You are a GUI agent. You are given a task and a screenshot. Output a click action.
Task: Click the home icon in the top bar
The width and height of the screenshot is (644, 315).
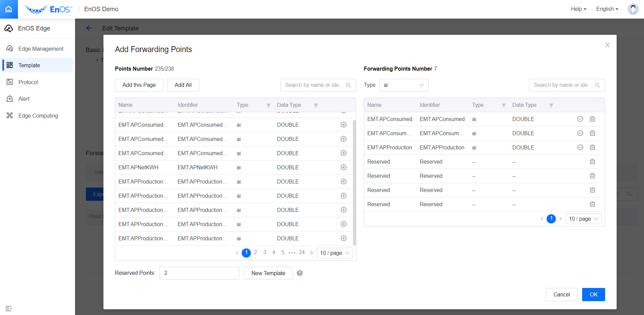tap(9, 9)
